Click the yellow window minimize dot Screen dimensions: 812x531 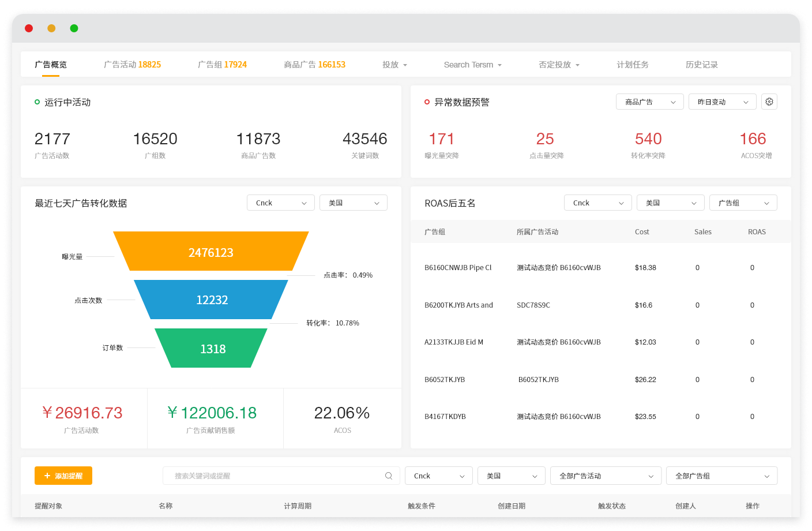[51, 28]
